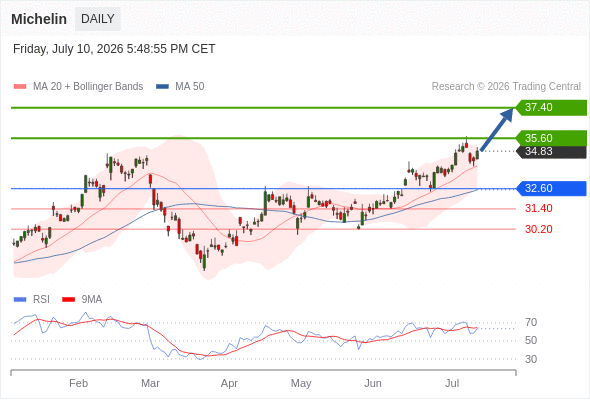Image resolution: width=590 pixels, height=400 pixels.
Task: Click the Mar month axis label
Action: tap(150, 383)
